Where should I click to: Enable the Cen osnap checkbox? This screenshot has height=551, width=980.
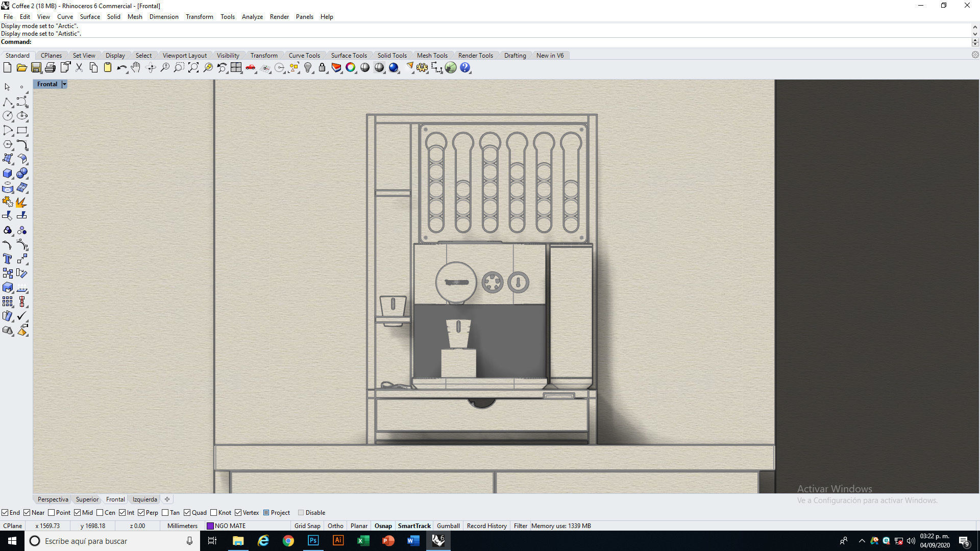pos(100,513)
